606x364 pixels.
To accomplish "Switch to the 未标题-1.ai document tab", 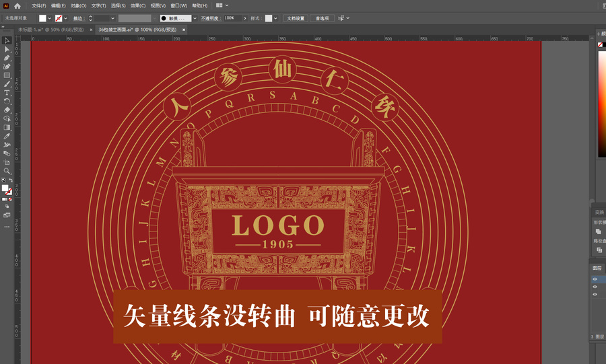I will [50, 30].
